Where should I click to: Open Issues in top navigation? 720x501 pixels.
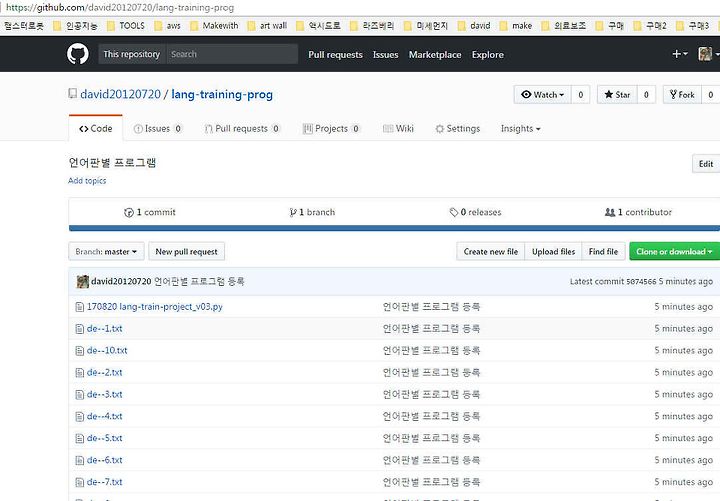[385, 55]
